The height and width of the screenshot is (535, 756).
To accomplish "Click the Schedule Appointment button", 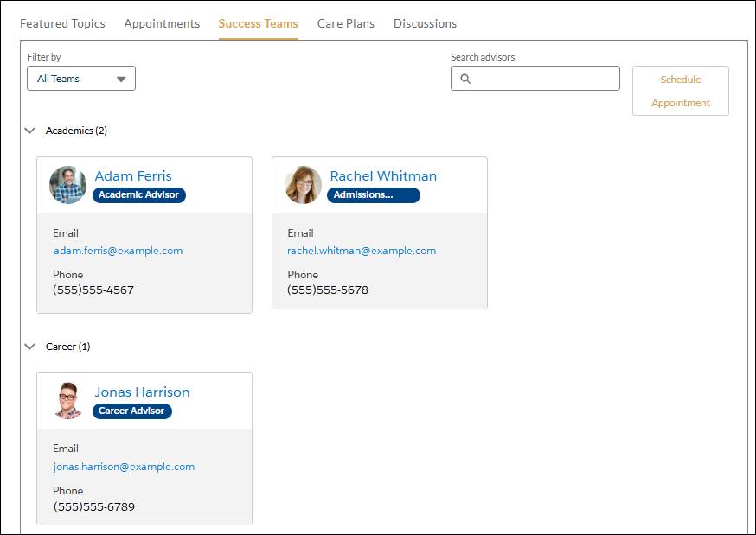I will pyautogui.click(x=680, y=91).
